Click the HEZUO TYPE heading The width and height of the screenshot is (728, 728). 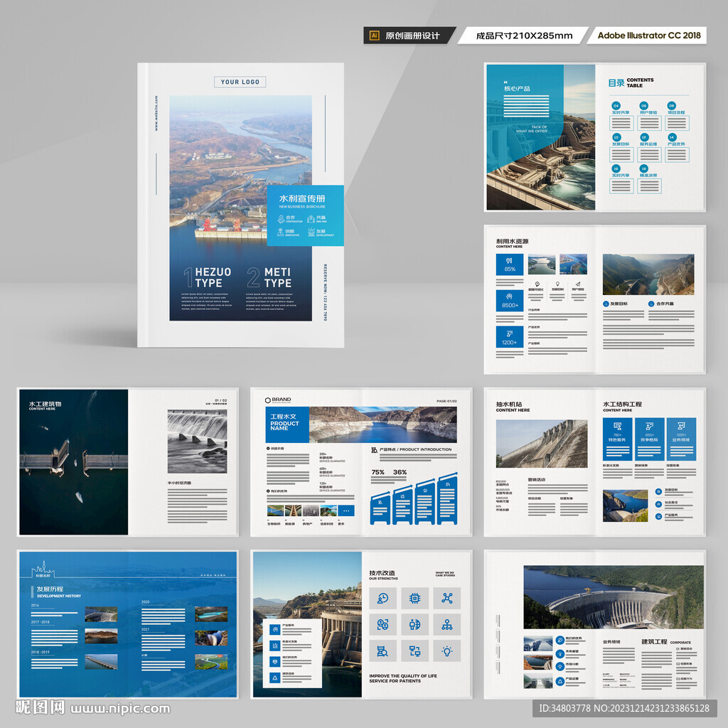[x=213, y=277]
